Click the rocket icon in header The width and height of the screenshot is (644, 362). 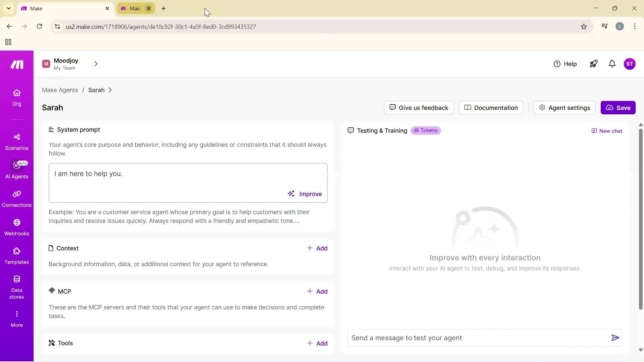click(594, 64)
